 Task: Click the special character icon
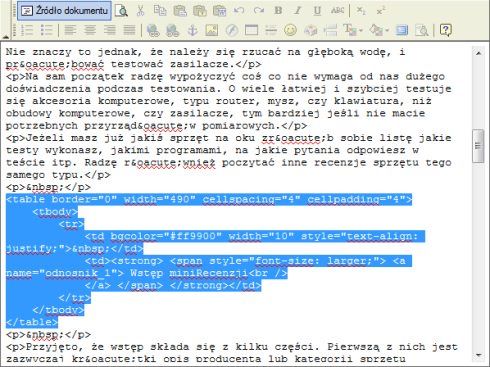click(x=310, y=30)
